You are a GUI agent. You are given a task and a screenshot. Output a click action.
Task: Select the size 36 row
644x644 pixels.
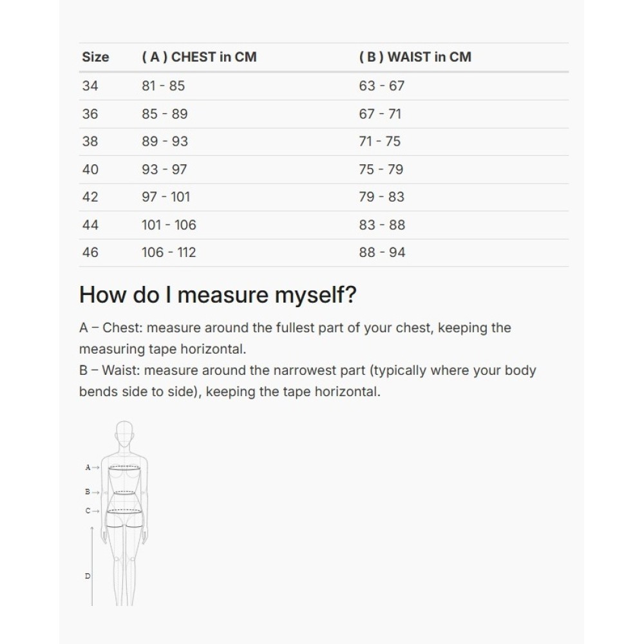pyautogui.click(x=324, y=114)
